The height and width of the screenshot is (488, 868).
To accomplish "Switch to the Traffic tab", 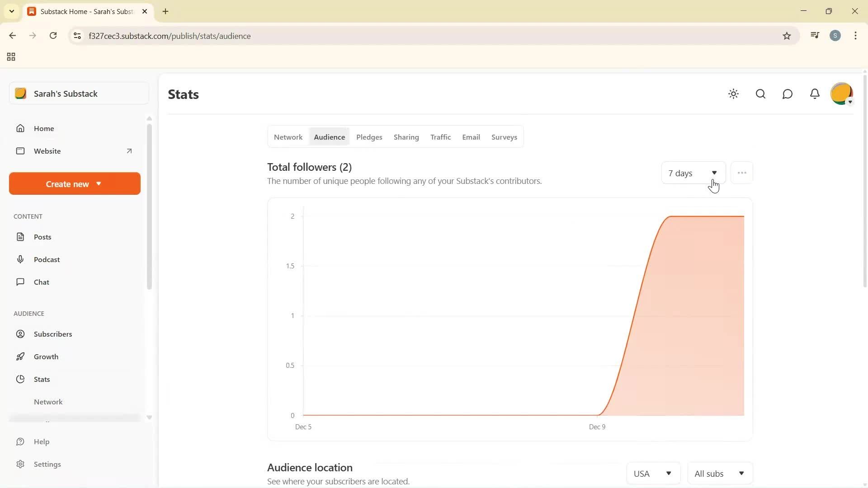I will tap(441, 137).
